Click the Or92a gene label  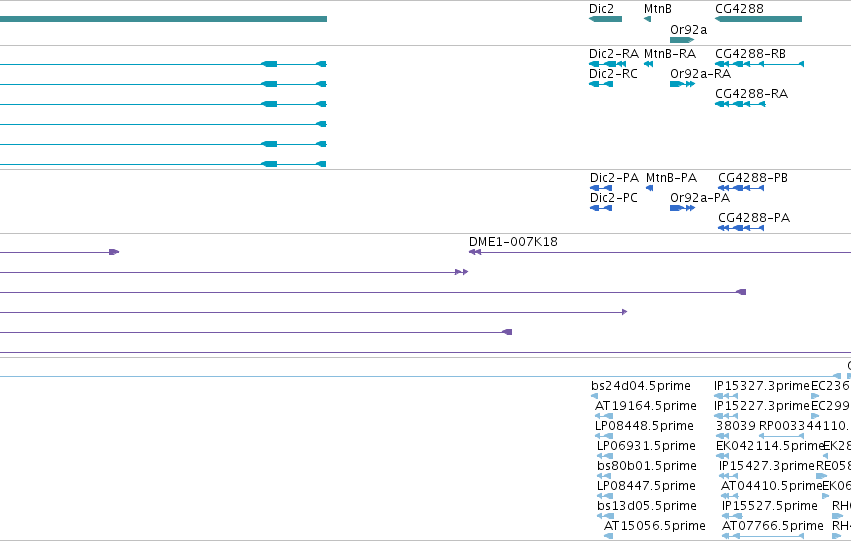689,30
